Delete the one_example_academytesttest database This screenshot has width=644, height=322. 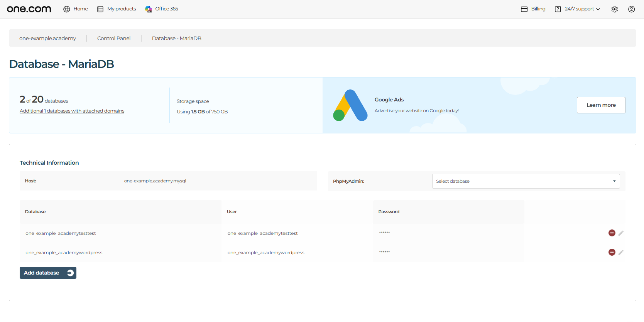pyautogui.click(x=612, y=233)
